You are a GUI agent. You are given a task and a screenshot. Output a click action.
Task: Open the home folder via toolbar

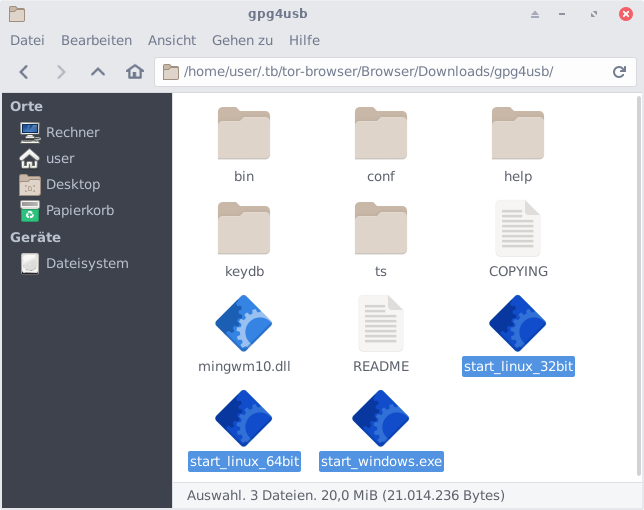135,72
